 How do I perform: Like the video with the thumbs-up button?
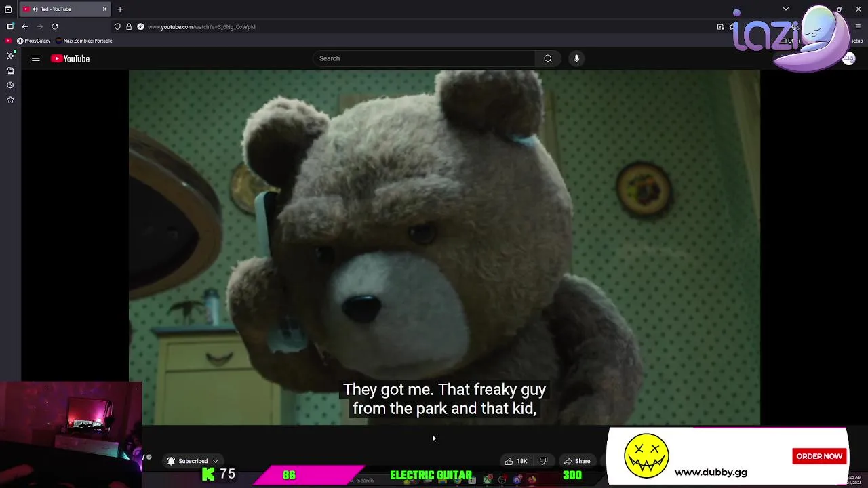pos(509,461)
